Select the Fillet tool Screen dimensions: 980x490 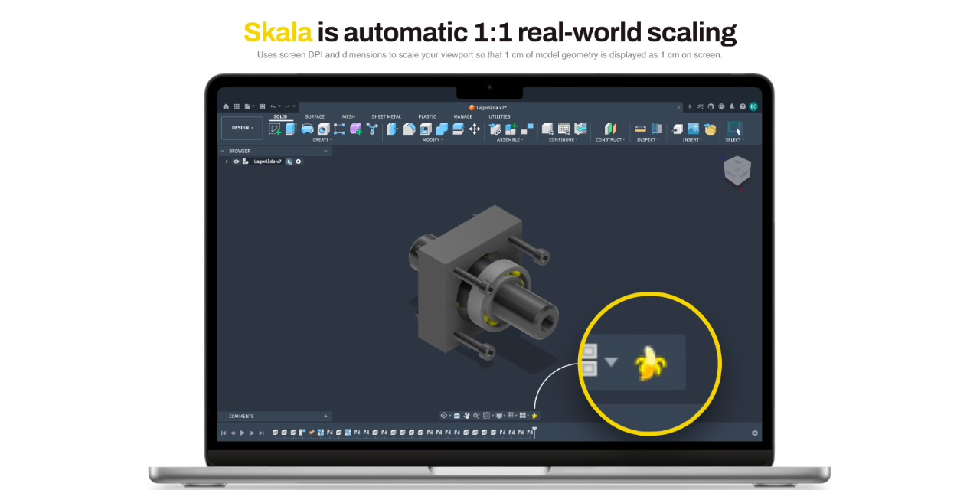[409, 129]
